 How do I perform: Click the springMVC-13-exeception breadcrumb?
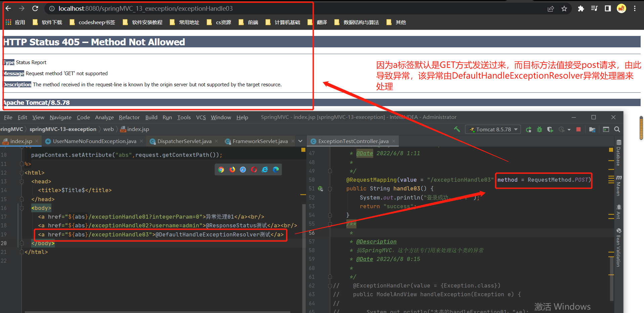(x=63, y=129)
